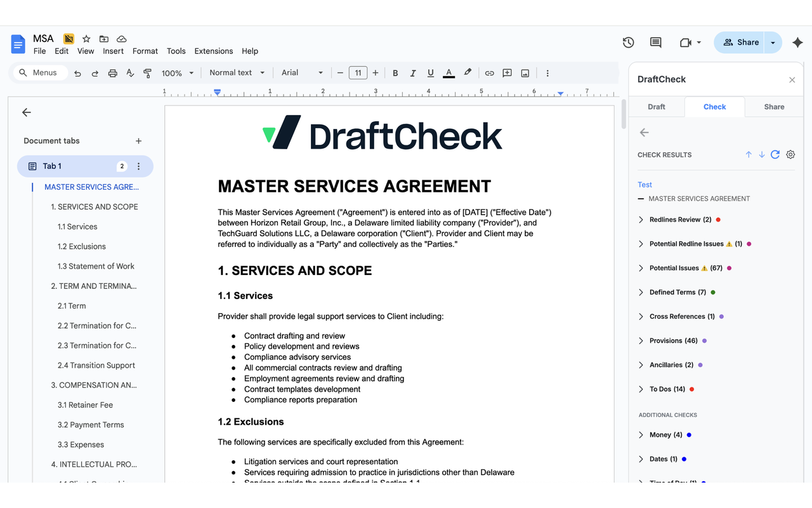Print the document using the printer icon
Screen dimensions: 812x508
112,73
